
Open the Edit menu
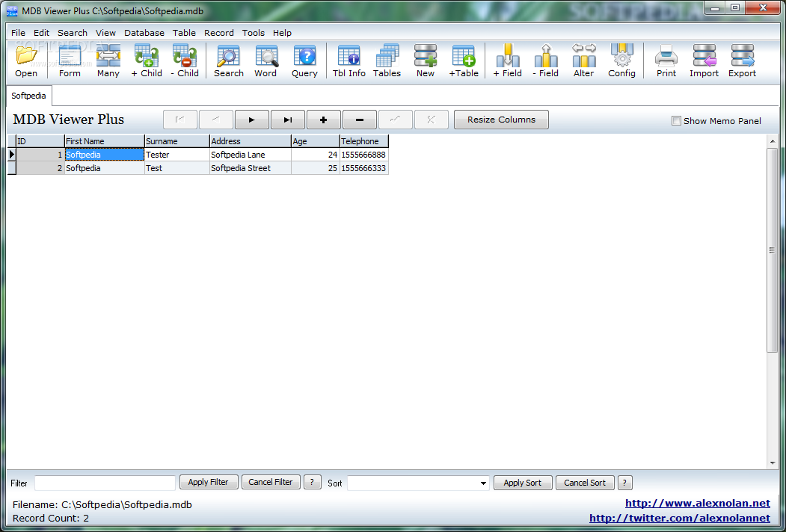41,33
